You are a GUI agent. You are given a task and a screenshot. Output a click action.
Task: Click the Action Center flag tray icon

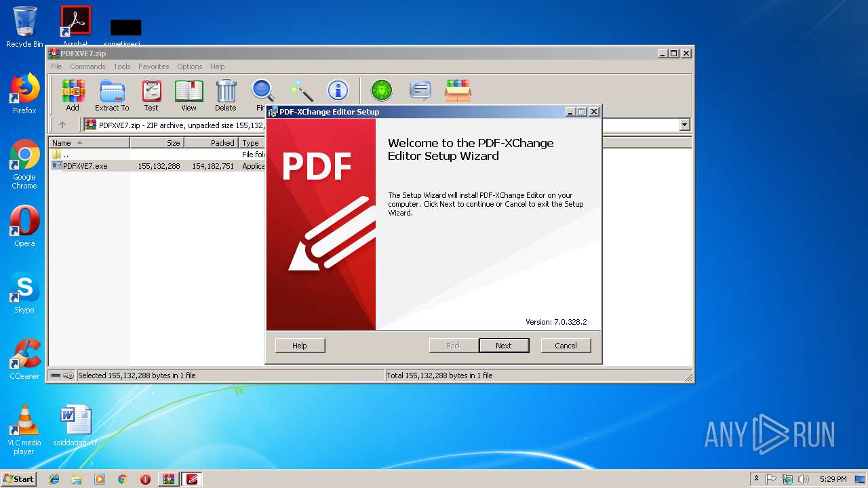click(771, 479)
